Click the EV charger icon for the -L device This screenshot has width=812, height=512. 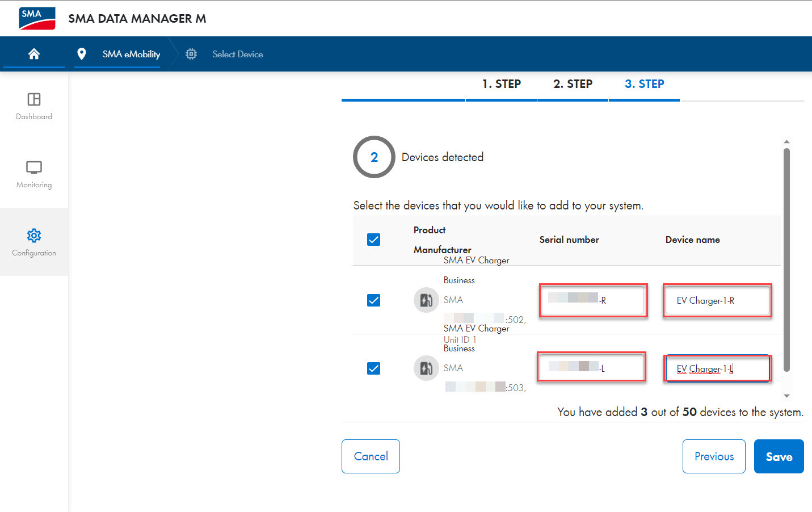[x=426, y=368]
